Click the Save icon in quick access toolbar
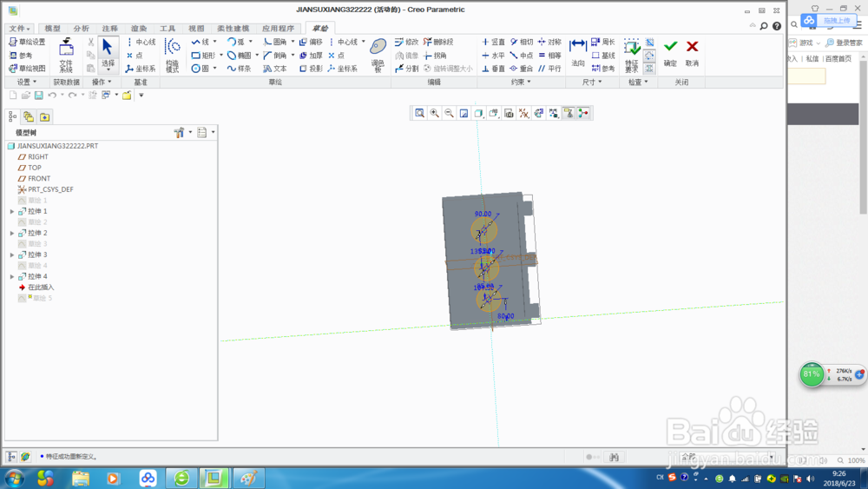The width and height of the screenshot is (868, 489). click(x=39, y=96)
